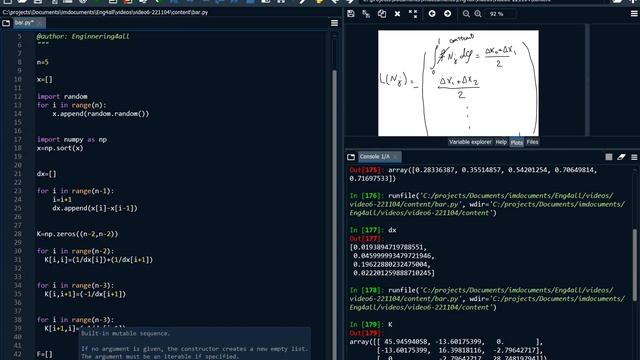Image resolution: width=640 pixels, height=360 pixels.
Task: Click code line 'F=[]'
Action: [44, 354]
